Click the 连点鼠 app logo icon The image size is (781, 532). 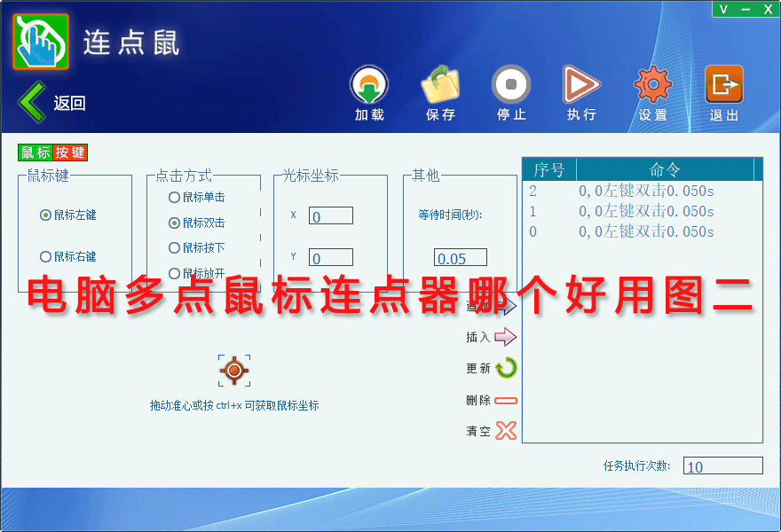pos(41,42)
